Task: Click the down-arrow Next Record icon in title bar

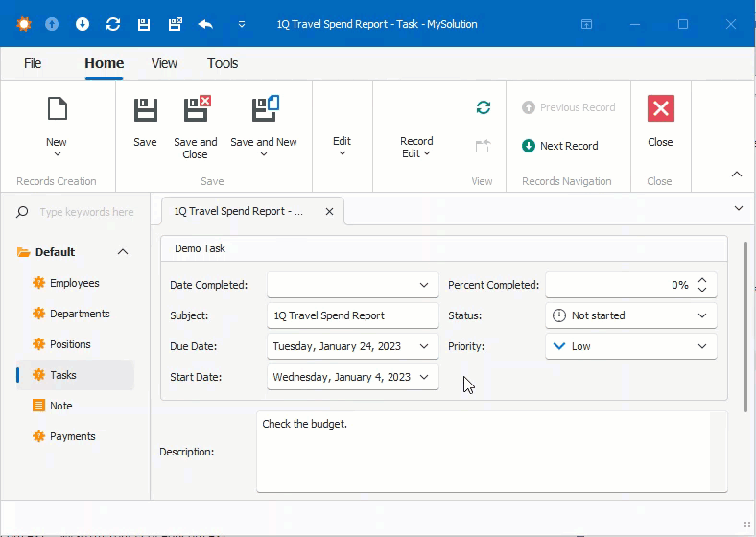Action: 83,24
